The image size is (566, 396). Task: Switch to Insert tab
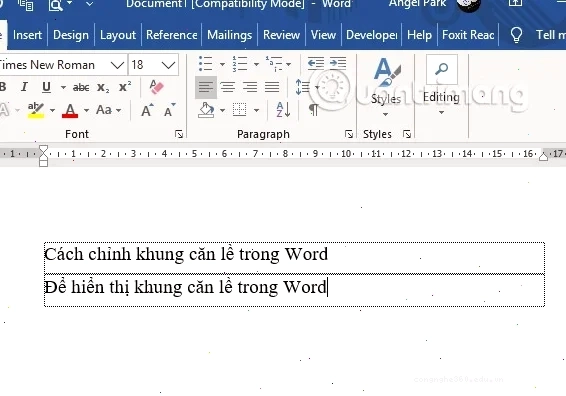pos(27,35)
